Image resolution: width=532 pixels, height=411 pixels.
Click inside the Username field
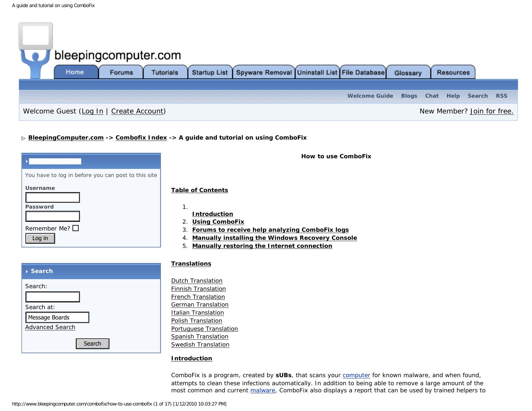(x=53, y=198)
